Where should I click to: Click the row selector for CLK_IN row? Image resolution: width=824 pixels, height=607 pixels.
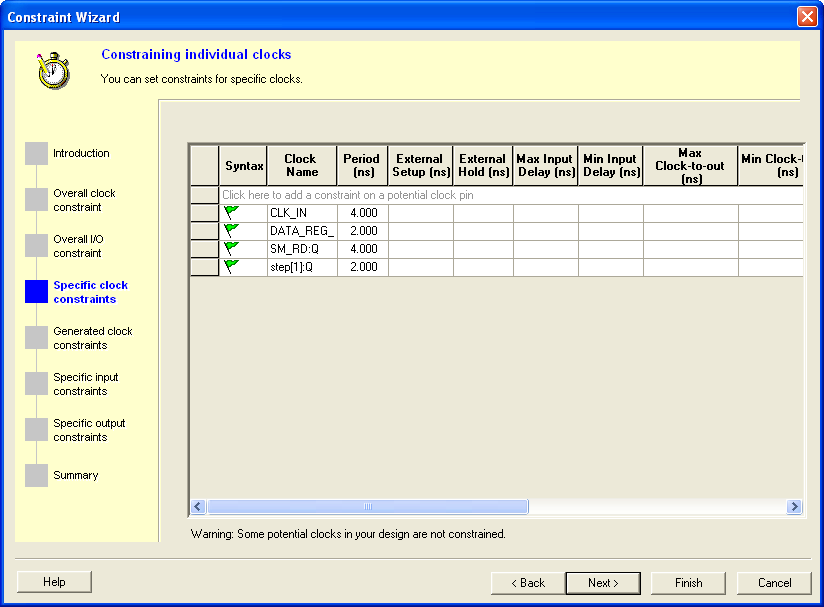pos(204,213)
